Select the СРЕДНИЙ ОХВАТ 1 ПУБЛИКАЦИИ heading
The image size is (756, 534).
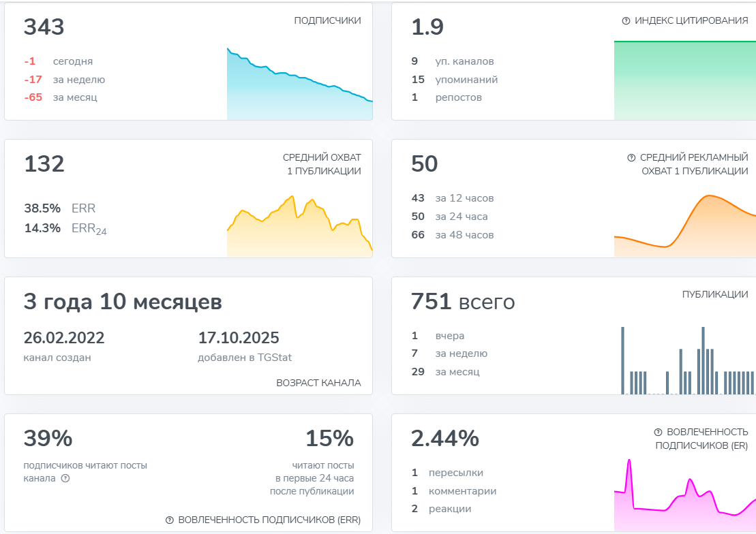[x=322, y=164]
